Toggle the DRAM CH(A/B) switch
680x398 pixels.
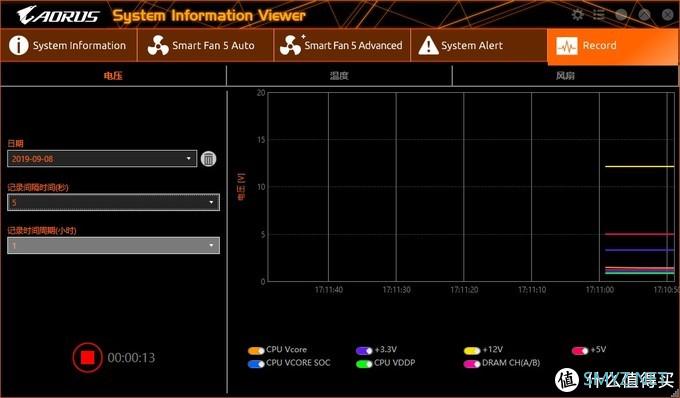(472, 364)
